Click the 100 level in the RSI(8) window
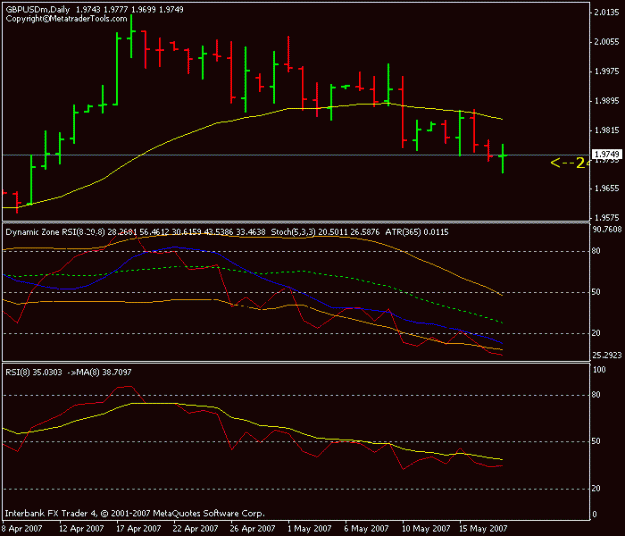Screen dimensions: 625x536 tap(599, 369)
